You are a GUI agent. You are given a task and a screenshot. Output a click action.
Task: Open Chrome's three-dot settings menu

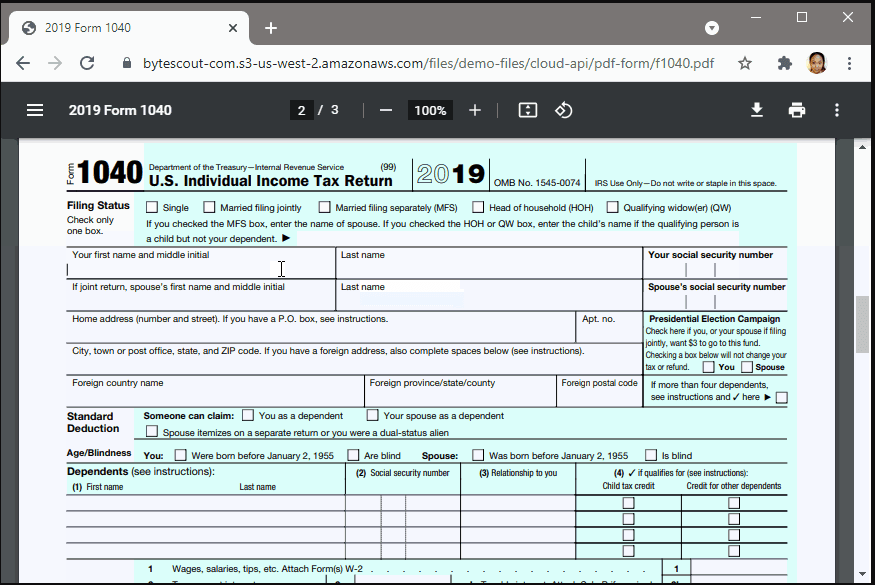click(x=847, y=62)
